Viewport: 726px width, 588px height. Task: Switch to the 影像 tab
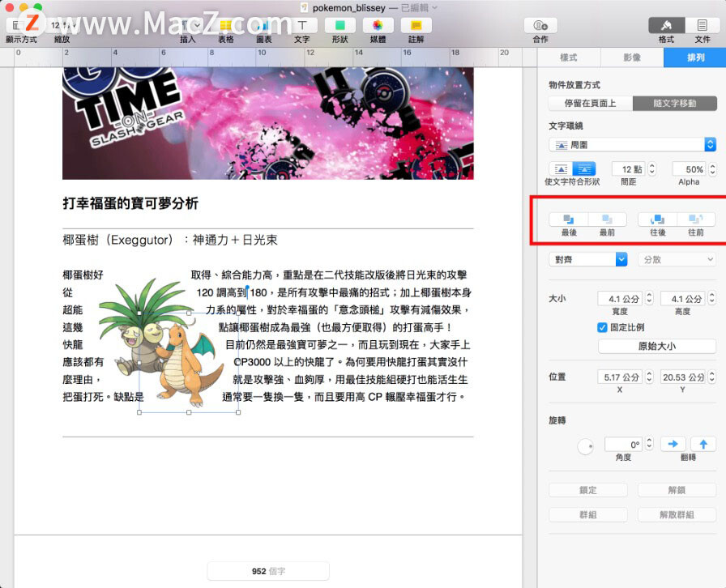pos(632,58)
